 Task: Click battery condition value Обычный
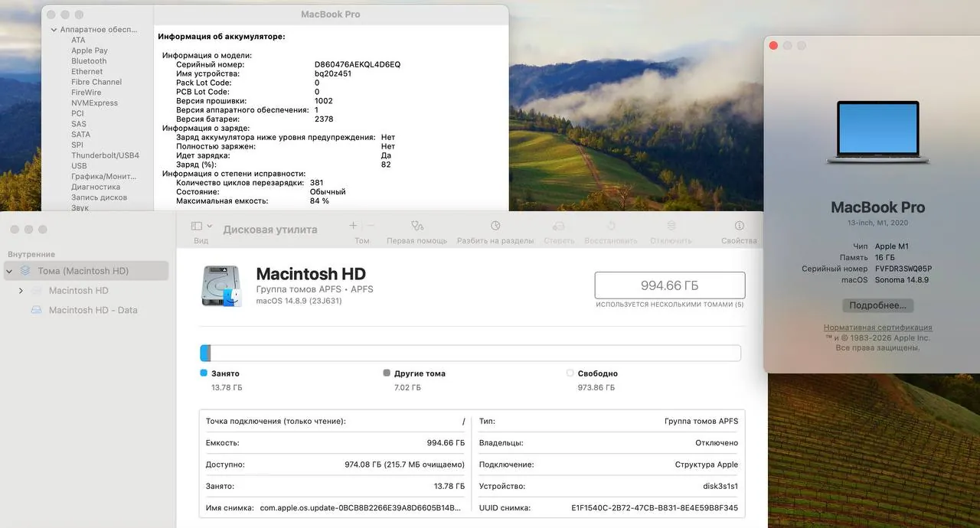[x=328, y=192]
